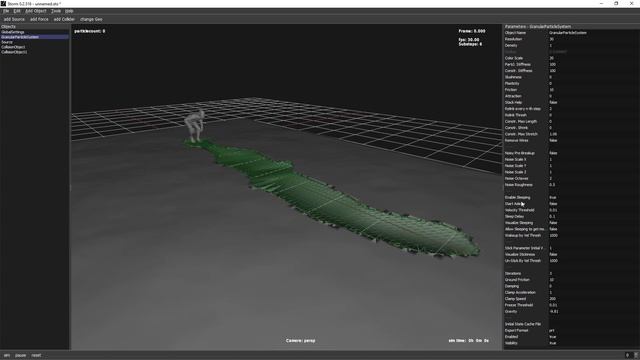The width and height of the screenshot is (640, 360).
Task: Open the Add Object menu
Action: [x=36, y=11]
